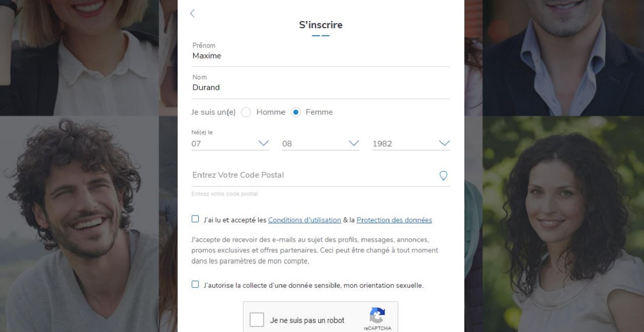Viewport: 644px width, 332px height.
Task: Click the back arrow at the top
Action: (193, 13)
